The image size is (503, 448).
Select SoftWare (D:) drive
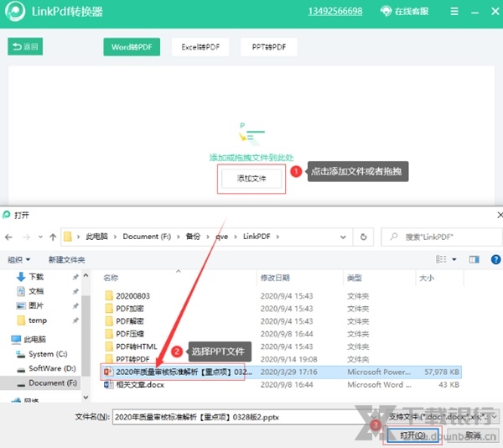pyautogui.click(x=46, y=368)
